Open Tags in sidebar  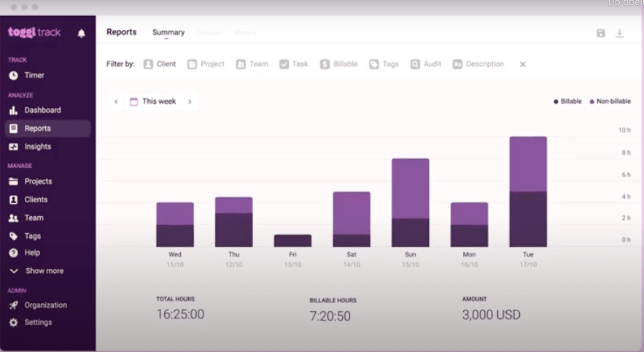32,236
